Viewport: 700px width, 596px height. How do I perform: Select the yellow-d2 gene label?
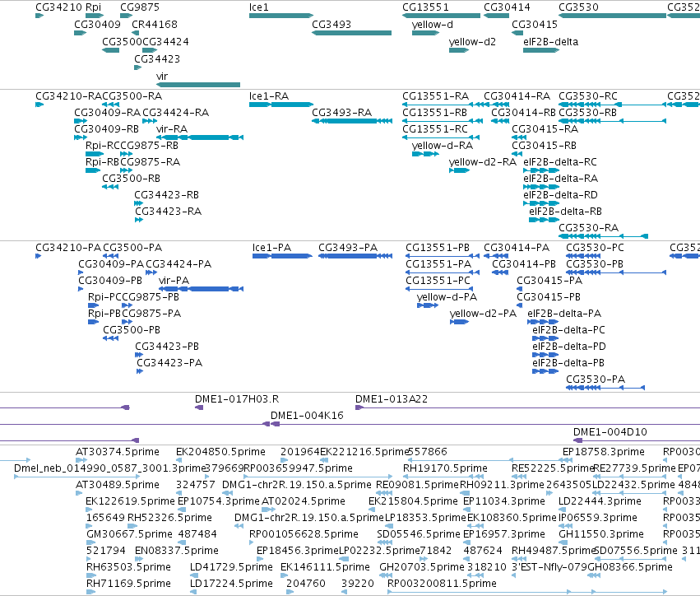(472, 42)
